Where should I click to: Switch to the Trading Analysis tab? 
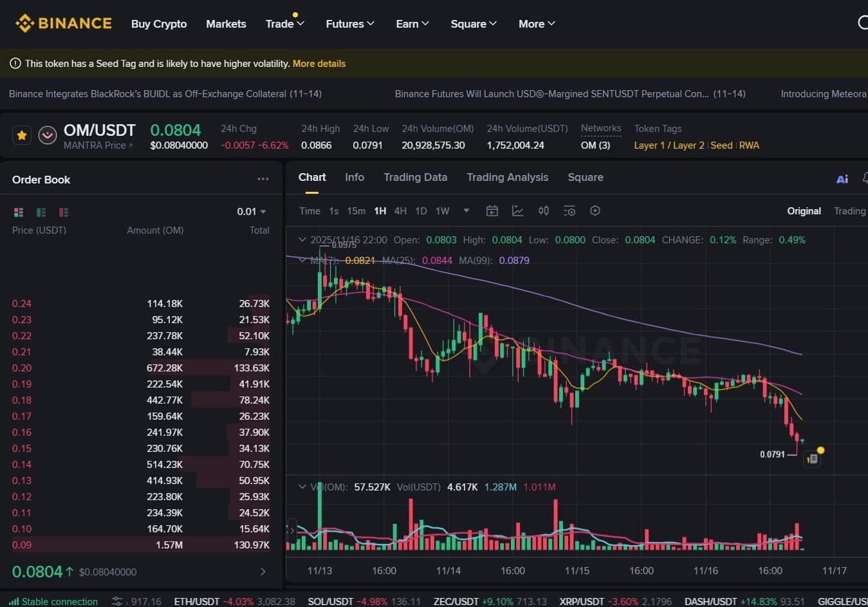pos(508,177)
